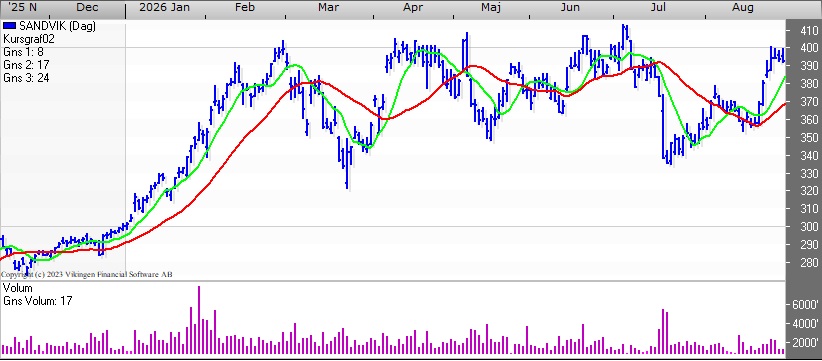
Task: Click the Apr month on timeline
Action: pyautogui.click(x=413, y=8)
